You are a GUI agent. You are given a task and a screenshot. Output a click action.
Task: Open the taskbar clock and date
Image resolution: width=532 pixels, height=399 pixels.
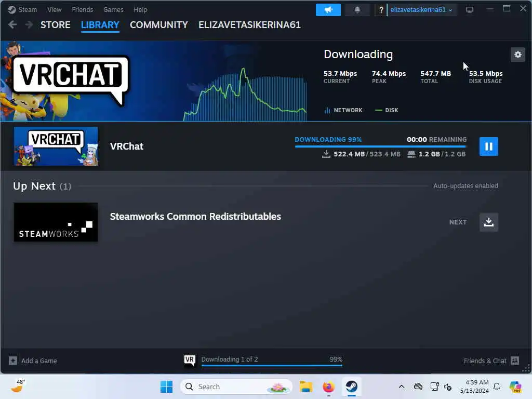[474, 387]
